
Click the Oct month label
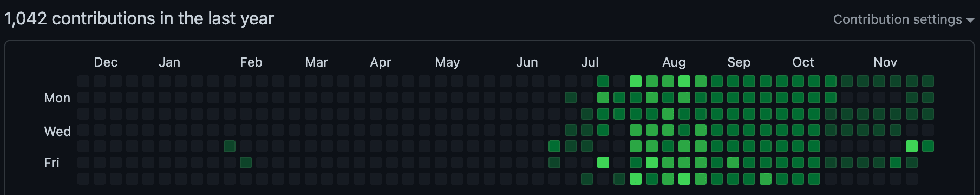pyautogui.click(x=803, y=62)
